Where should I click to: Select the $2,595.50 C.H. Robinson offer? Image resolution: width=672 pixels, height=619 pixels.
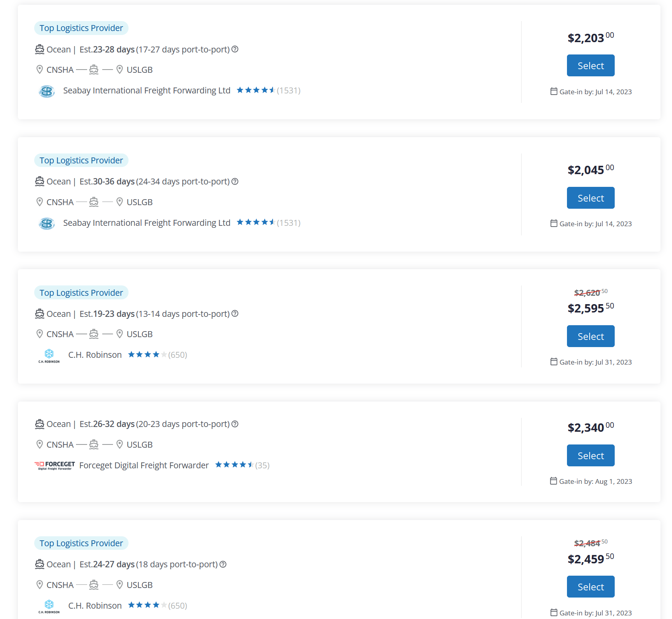coord(590,336)
